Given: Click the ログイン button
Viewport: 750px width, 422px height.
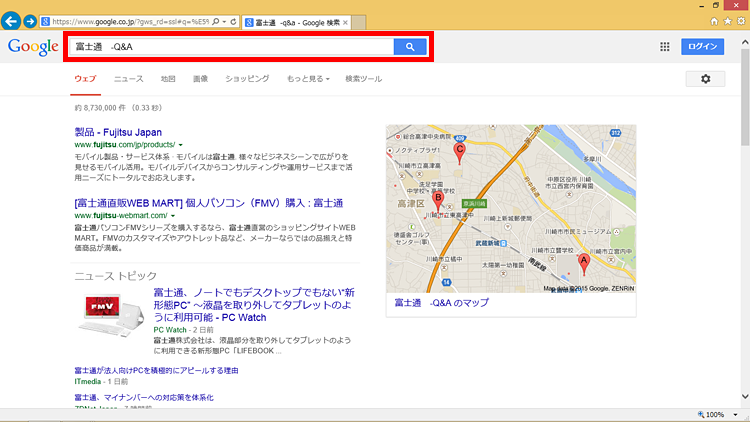Looking at the screenshot, I should coord(702,47).
